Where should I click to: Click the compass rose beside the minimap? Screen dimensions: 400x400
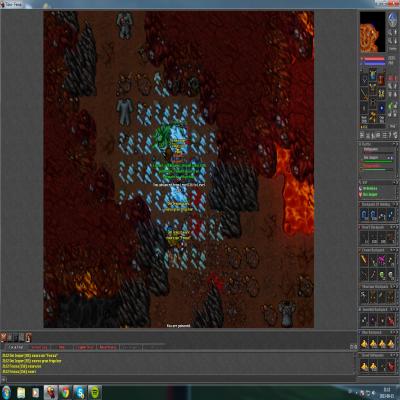coord(392,19)
